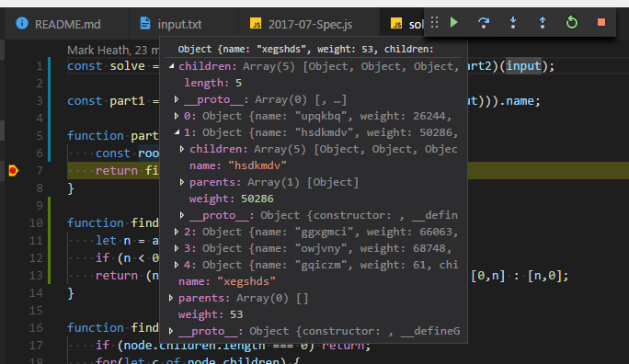Click the Mark Heath blame annotation
The width and height of the screenshot is (629, 364).
pos(113,51)
